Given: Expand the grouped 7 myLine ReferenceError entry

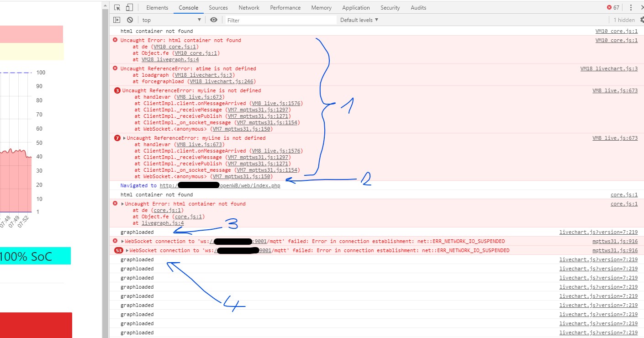Looking at the screenshot, I should tap(125, 138).
